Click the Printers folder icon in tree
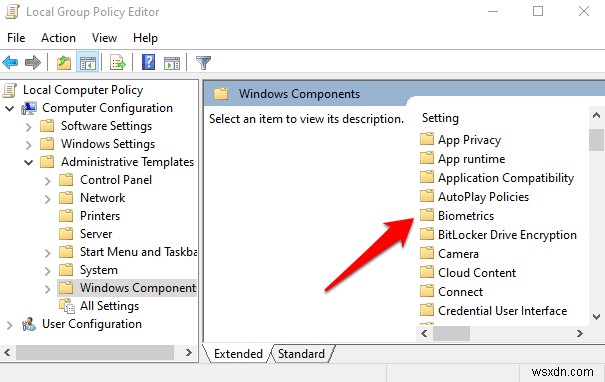Screen dimensions: 605x382 click(66, 216)
